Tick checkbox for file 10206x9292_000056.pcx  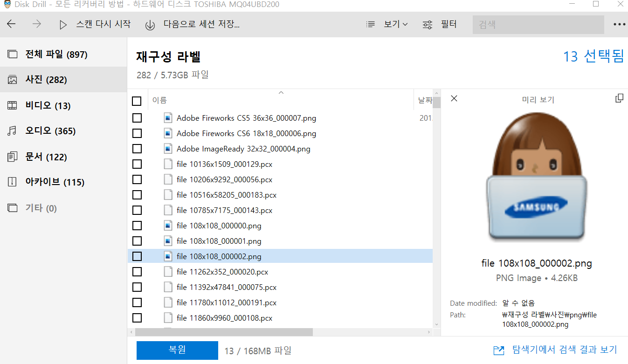[137, 179]
